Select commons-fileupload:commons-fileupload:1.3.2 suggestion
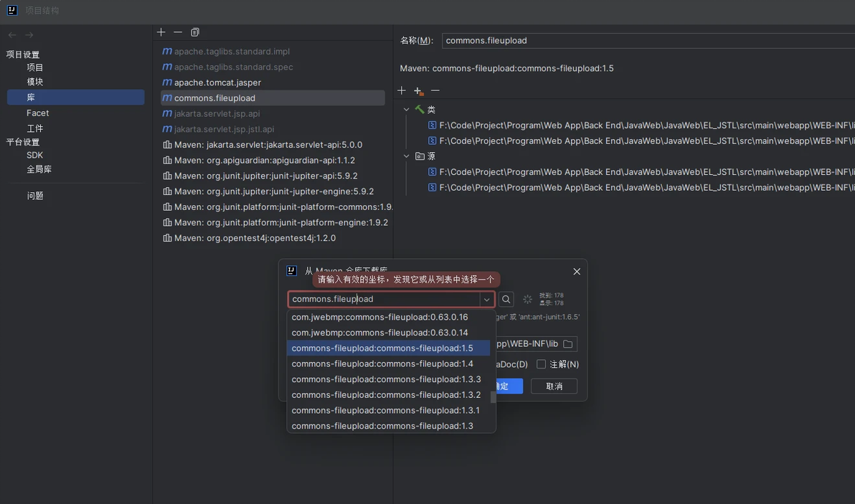The width and height of the screenshot is (855, 504). [x=389, y=395]
